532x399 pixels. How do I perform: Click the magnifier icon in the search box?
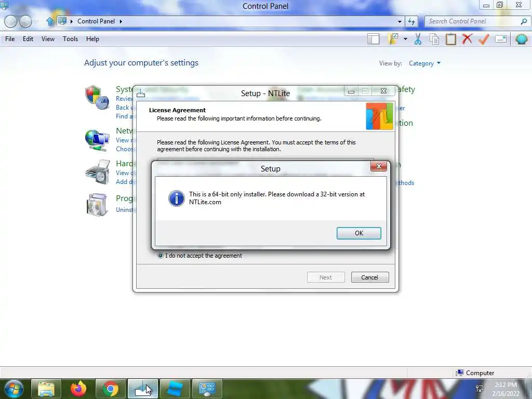point(524,21)
